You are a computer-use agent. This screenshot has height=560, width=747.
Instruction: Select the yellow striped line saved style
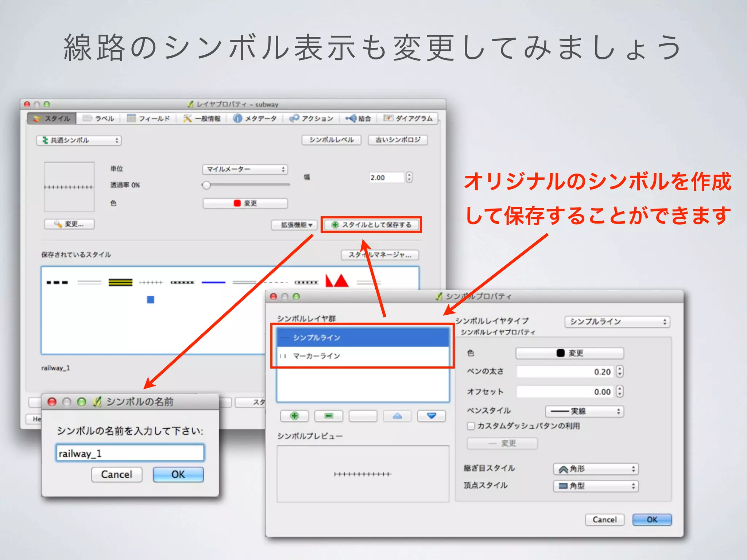120,283
